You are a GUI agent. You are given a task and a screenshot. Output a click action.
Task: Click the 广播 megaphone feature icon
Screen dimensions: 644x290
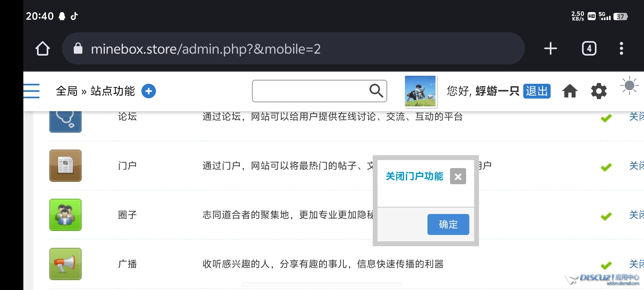(x=65, y=264)
